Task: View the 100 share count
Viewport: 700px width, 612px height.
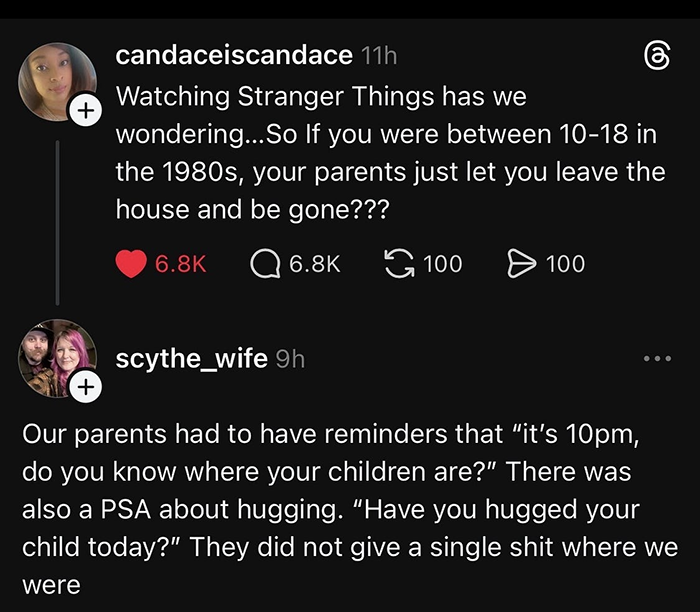Action: 565,264
